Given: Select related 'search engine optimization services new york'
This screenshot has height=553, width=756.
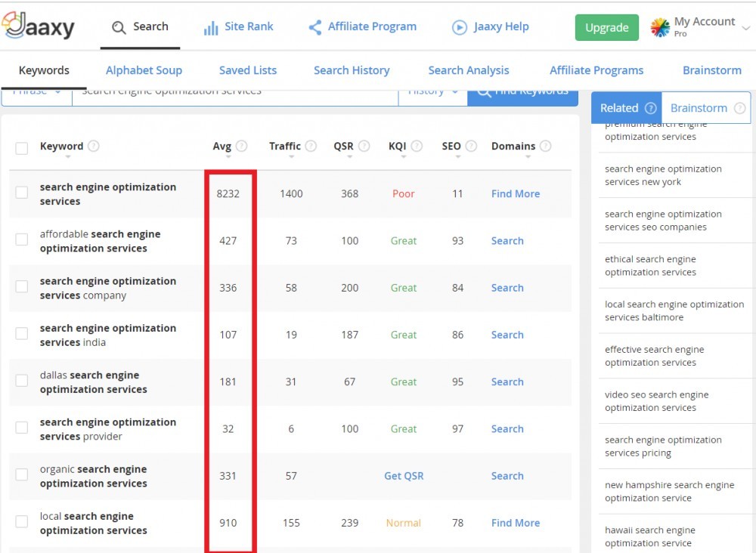Looking at the screenshot, I should pyautogui.click(x=663, y=175).
